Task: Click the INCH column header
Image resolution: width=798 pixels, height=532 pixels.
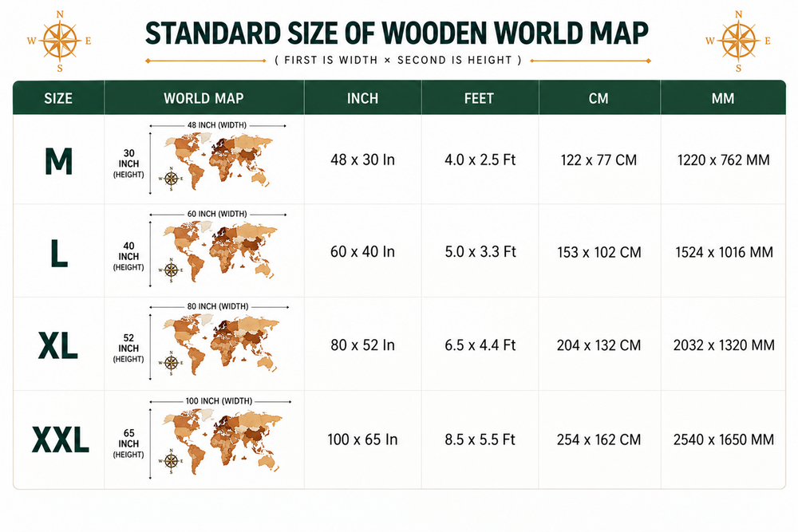Action: [362, 98]
